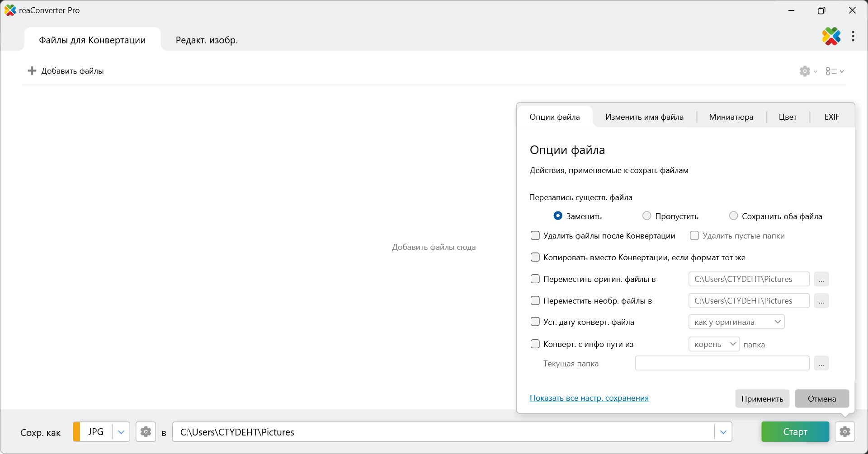This screenshot has width=868, height=454.
Task: Browse folder for Переместить оригин. файлы
Action: click(821, 279)
